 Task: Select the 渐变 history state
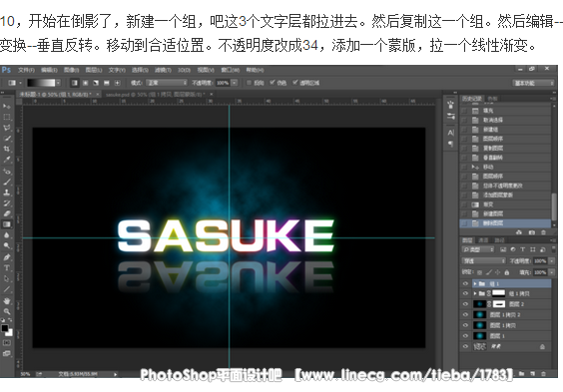click(505, 204)
